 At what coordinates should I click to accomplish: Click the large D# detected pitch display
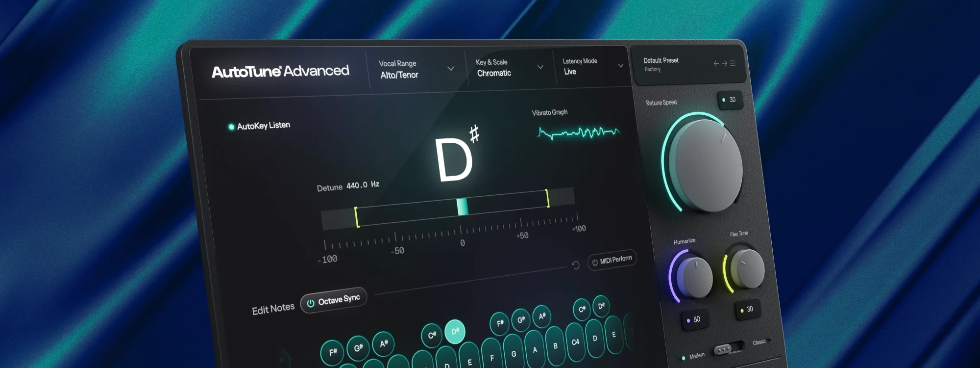(x=457, y=155)
